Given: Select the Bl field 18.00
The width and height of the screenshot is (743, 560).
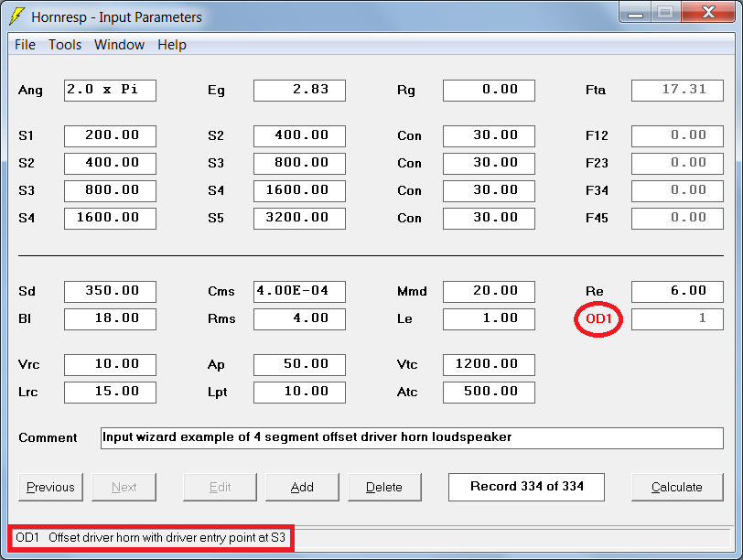Looking at the screenshot, I should (x=110, y=318).
